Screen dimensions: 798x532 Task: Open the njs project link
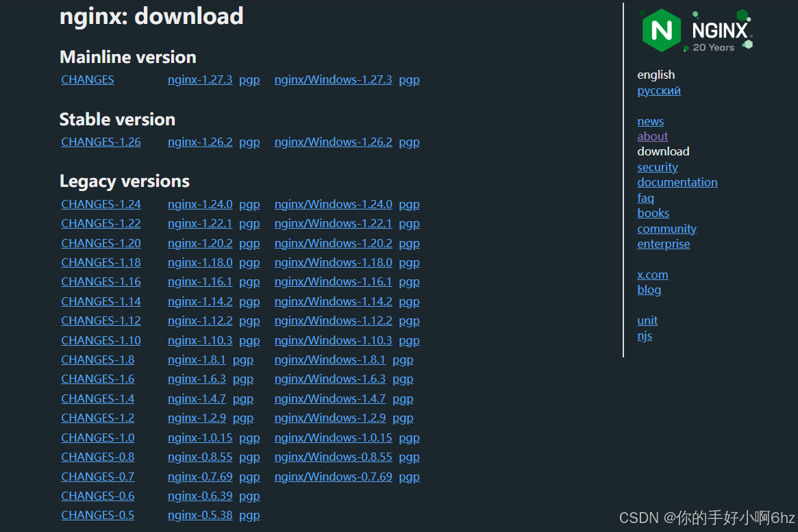click(645, 336)
